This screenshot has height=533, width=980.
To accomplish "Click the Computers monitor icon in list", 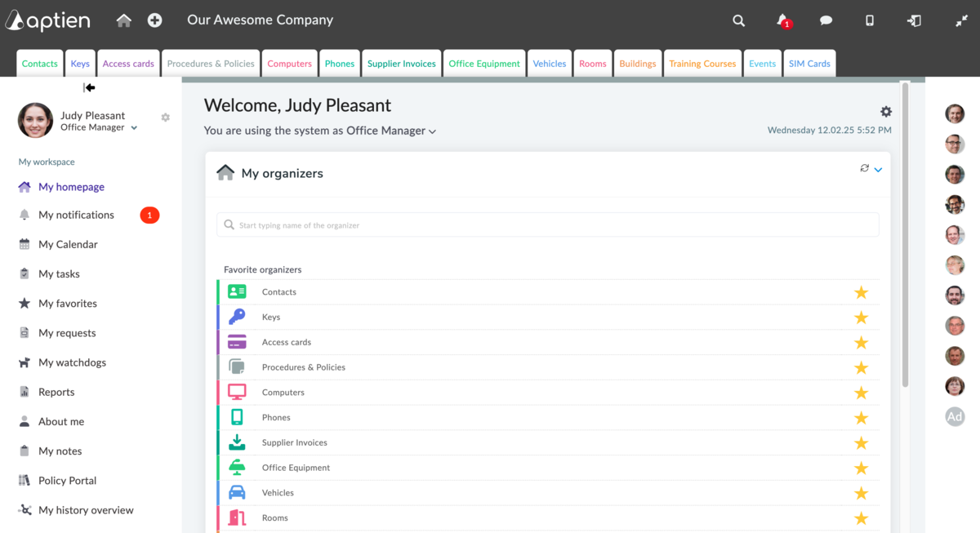I will click(x=237, y=392).
